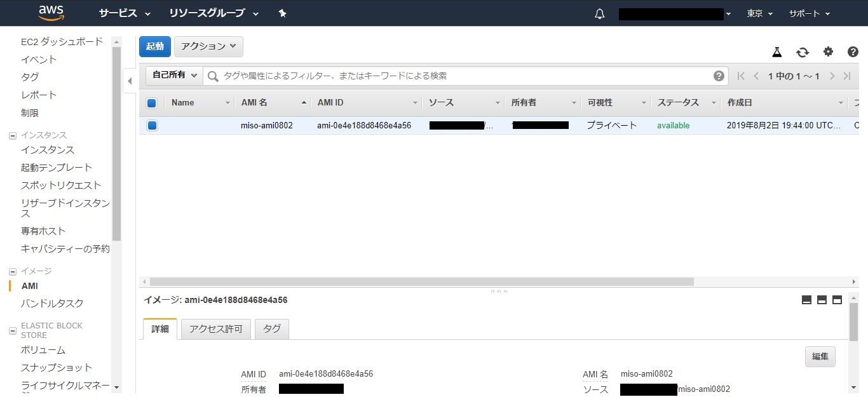Click the 編集 edit button

point(820,356)
